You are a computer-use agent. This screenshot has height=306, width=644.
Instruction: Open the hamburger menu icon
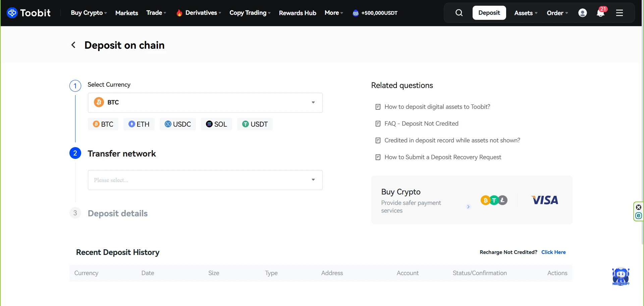coord(620,13)
